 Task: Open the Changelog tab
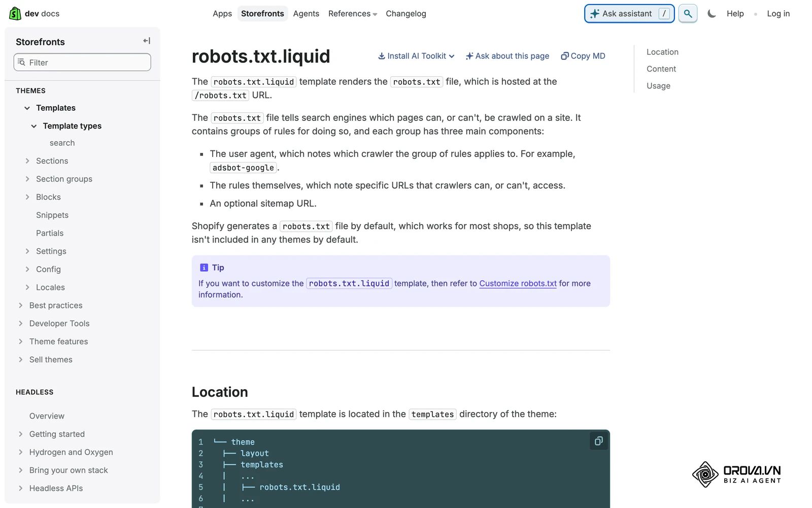click(406, 14)
